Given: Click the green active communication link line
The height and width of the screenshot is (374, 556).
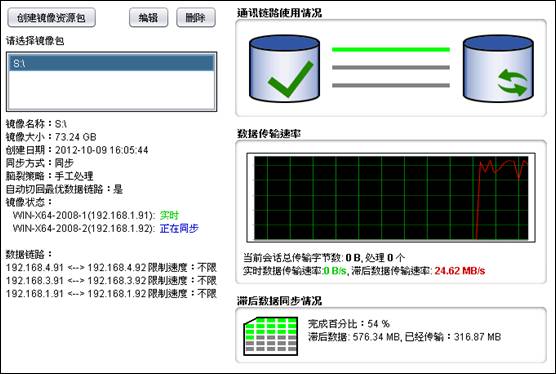Looking at the screenshot, I should coord(391,50).
